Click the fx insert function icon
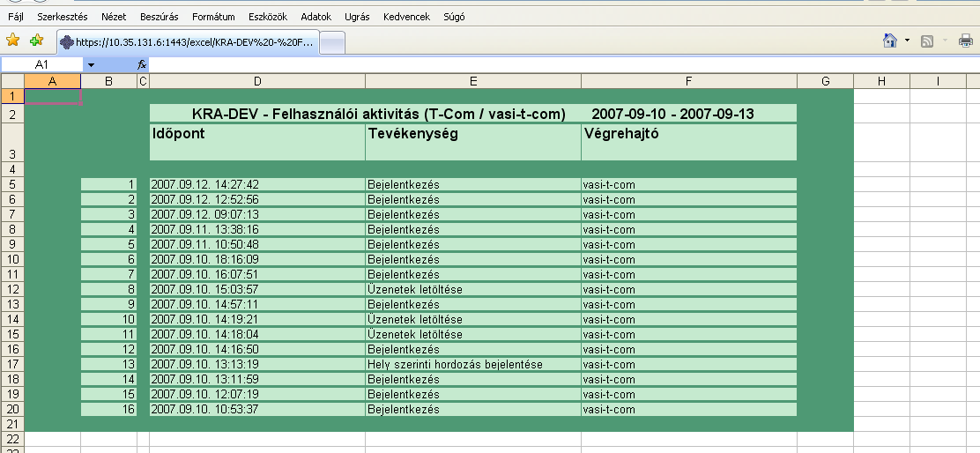This screenshot has height=453, width=980. pos(142,64)
